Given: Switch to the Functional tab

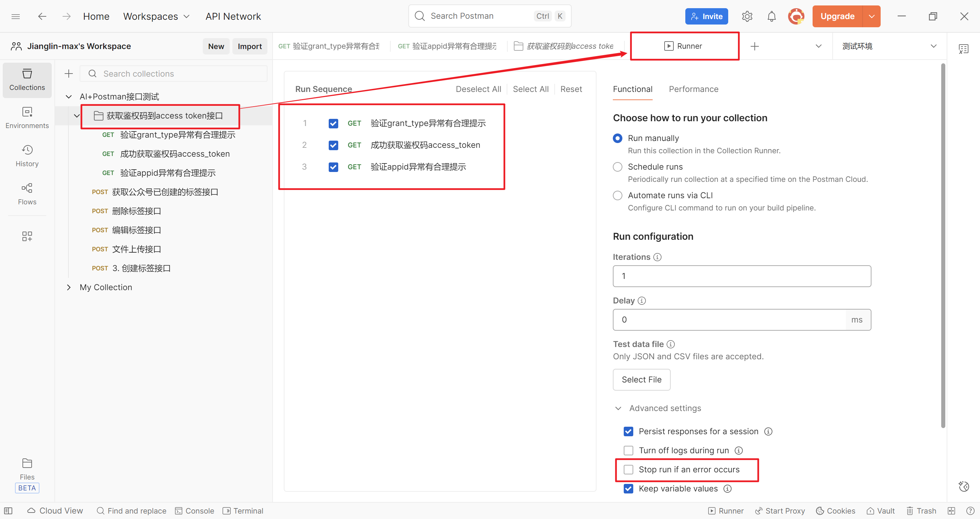Looking at the screenshot, I should click(x=632, y=89).
